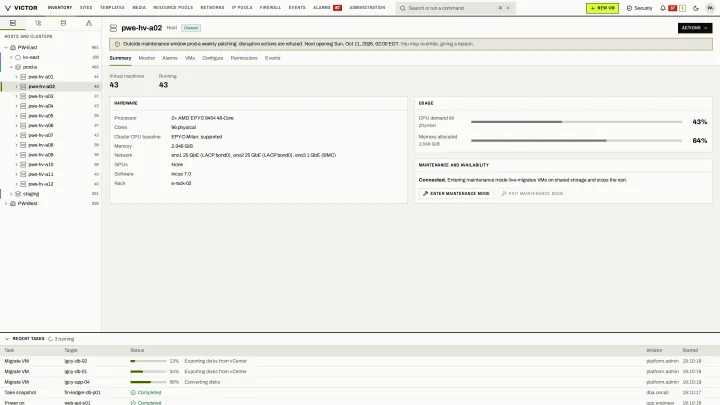Click the Security shield icon
Screen dimensions: 720x405
(x=629, y=8)
